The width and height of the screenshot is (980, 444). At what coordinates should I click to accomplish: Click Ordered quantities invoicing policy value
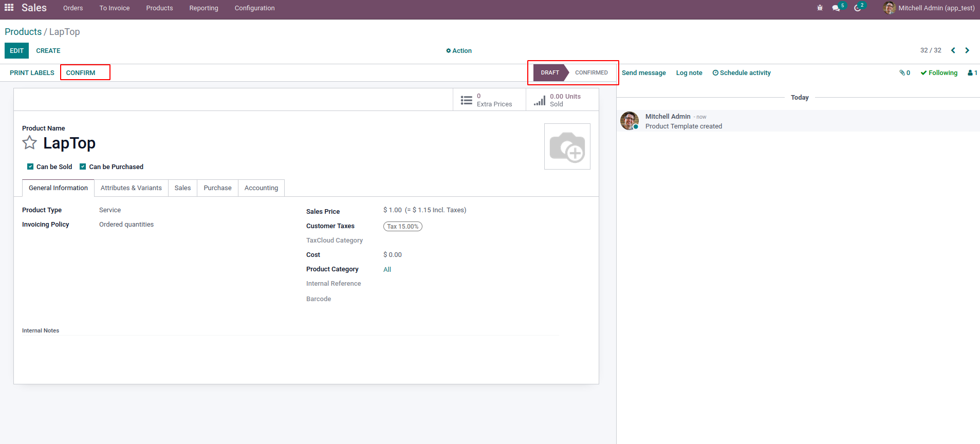coord(126,225)
